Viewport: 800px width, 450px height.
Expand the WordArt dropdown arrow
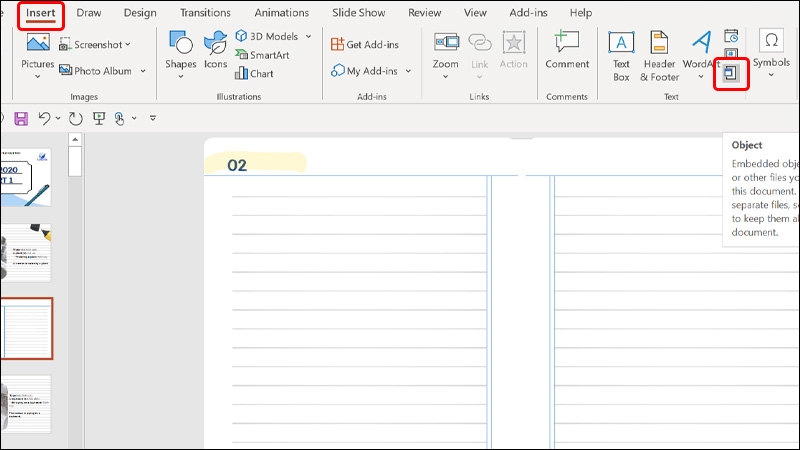coord(701,77)
